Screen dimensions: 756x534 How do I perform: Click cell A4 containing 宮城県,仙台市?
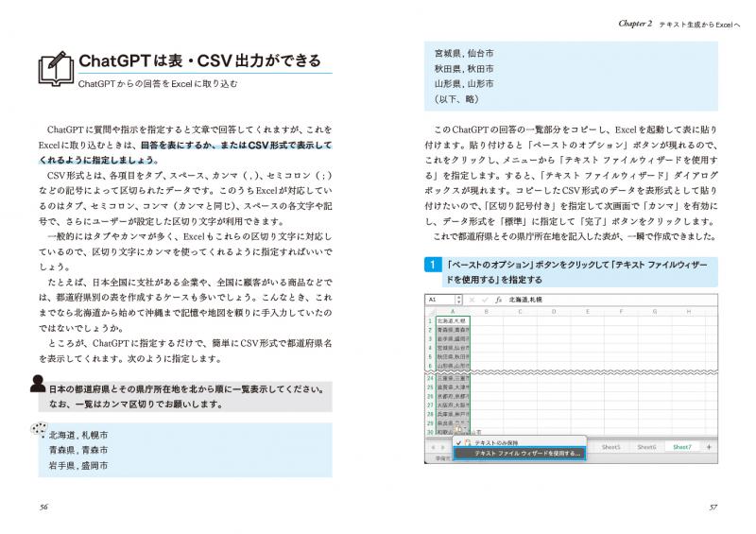453,348
